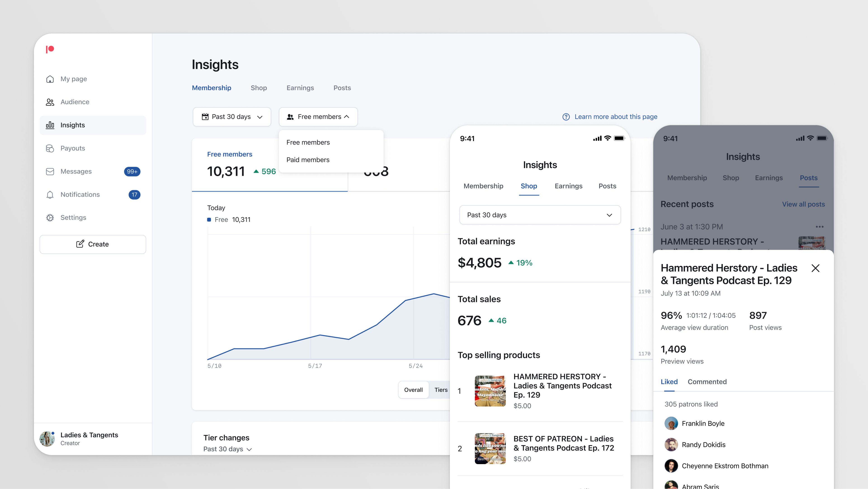Viewport: 868px width, 489px height.
Task: Expand the Free members filter dropdown
Action: tap(318, 116)
